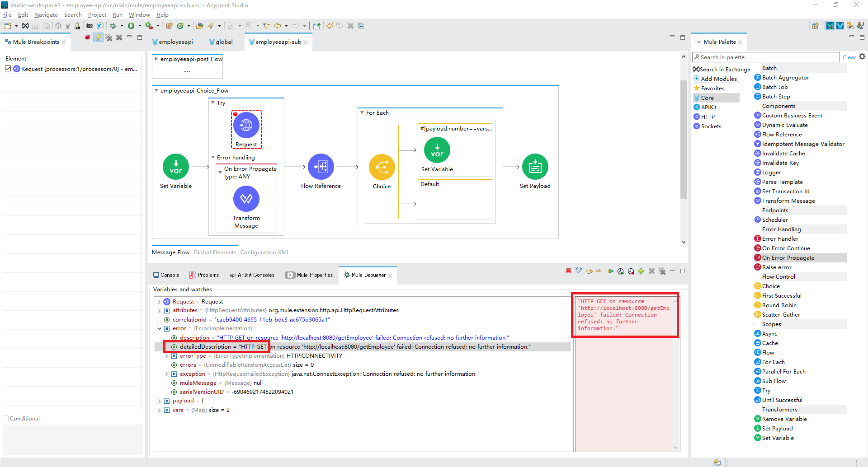The height and width of the screenshot is (467, 868).
Task: Click Run to processor in the debugger toolbar
Action: [x=599, y=271]
